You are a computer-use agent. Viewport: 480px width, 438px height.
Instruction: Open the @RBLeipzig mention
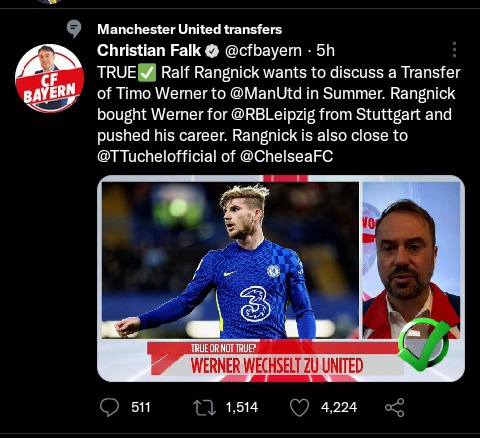click(x=273, y=115)
